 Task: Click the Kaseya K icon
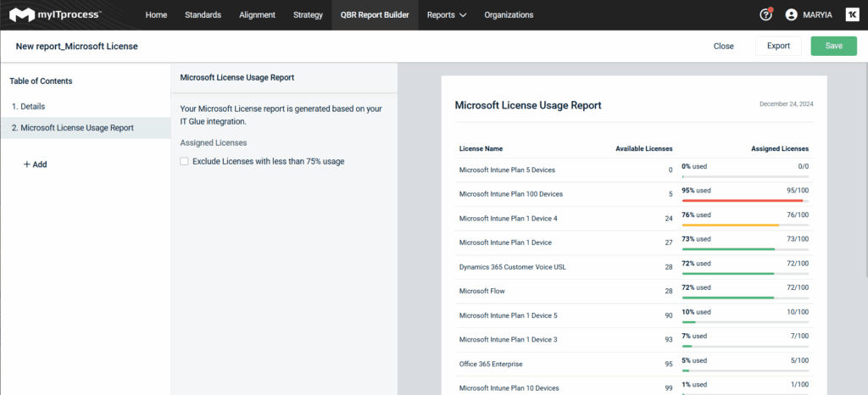pos(850,14)
